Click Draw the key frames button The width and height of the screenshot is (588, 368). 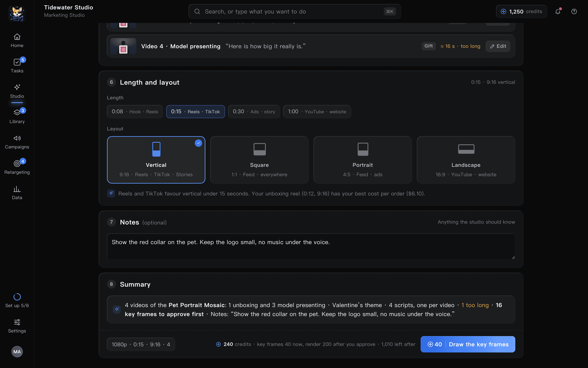coord(468,344)
